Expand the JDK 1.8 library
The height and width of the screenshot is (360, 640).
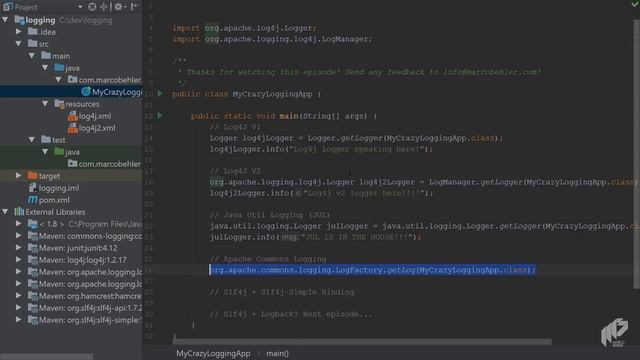point(19,224)
